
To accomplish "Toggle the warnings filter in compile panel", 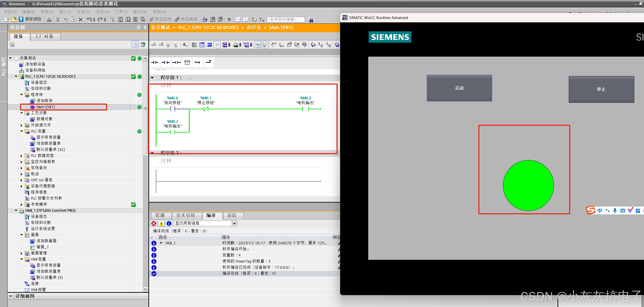I will (x=161, y=223).
